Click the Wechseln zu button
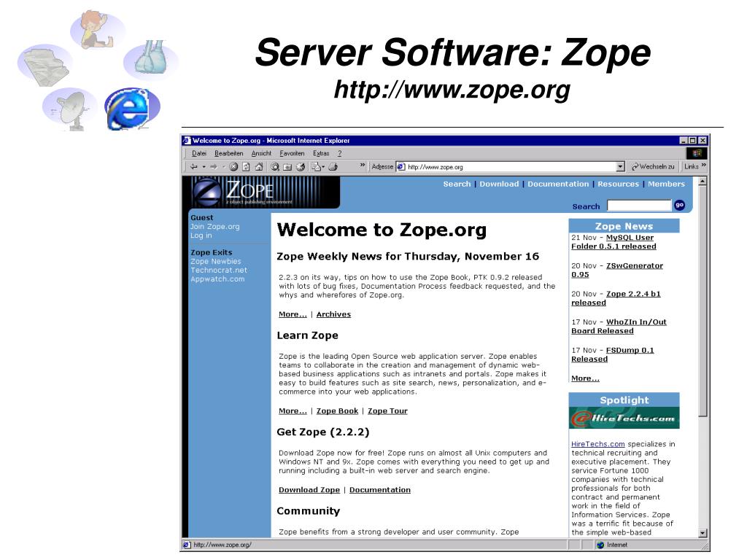 click(x=654, y=167)
